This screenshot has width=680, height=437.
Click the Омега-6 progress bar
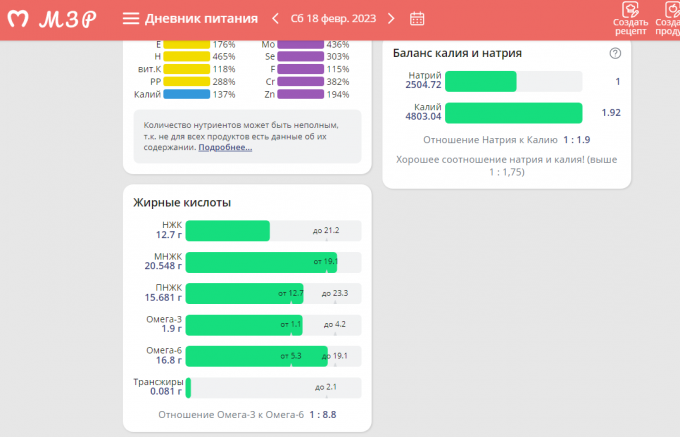point(256,356)
